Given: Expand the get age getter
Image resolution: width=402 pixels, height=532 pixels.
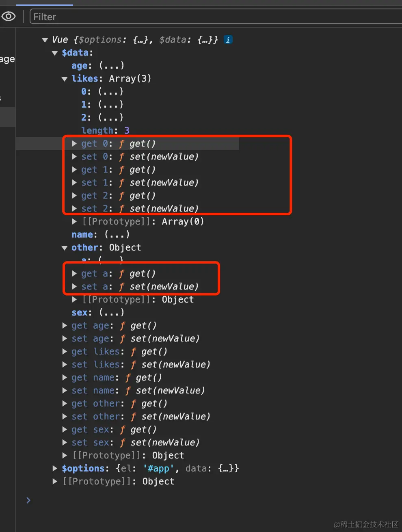Looking at the screenshot, I should 65,326.
